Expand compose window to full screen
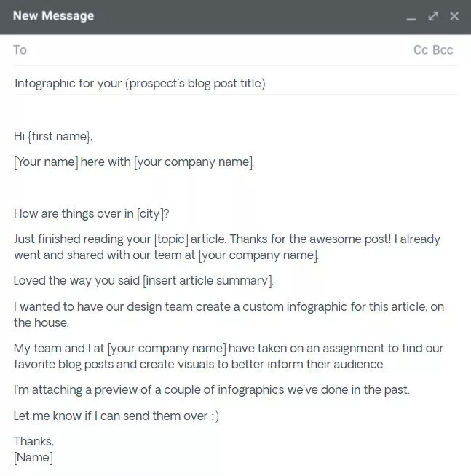The width and height of the screenshot is (471, 476). coord(433,16)
